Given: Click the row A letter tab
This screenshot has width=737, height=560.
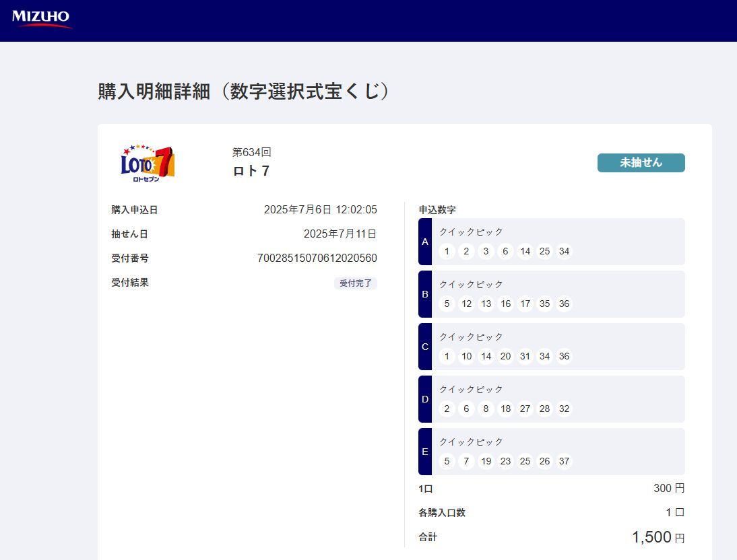Looking at the screenshot, I should [425, 242].
